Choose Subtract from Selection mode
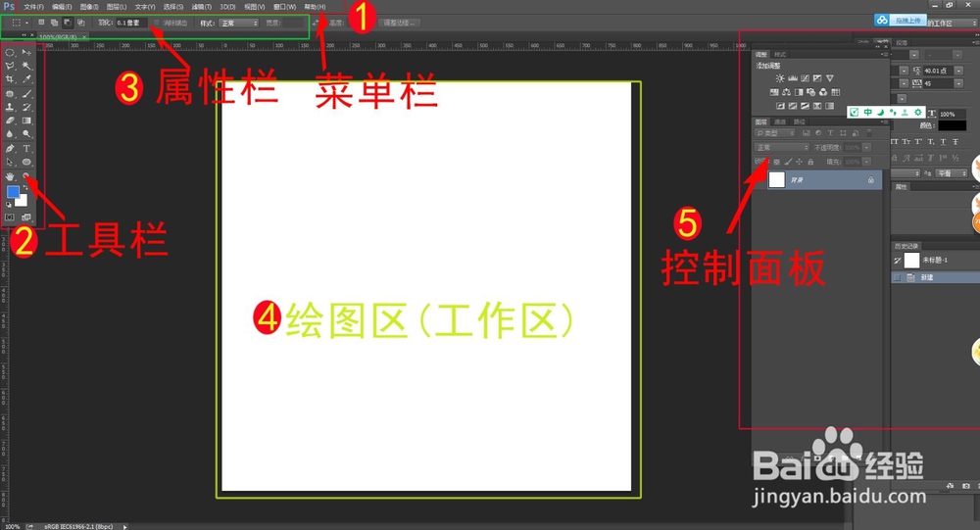The image size is (980, 530). pyautogui.click(x=68, y=23)
